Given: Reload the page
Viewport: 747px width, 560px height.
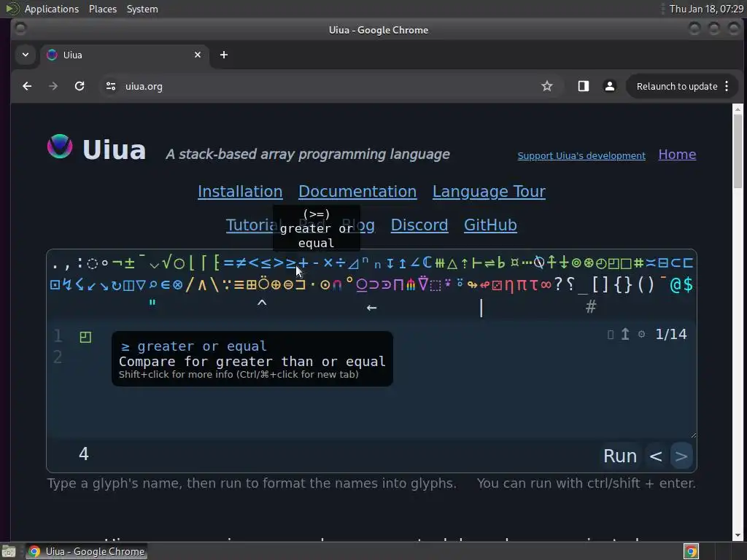Looking at the screenshot, I should tap(80, 86).
